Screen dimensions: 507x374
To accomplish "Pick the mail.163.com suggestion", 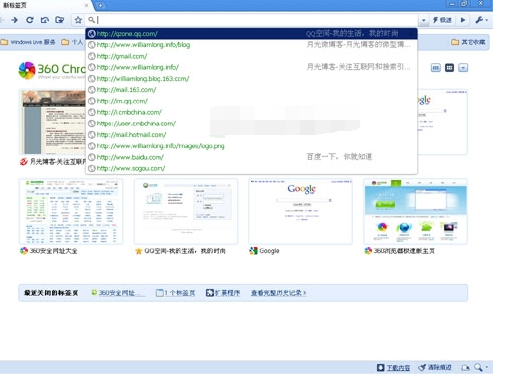I will [x=251, y=90].
